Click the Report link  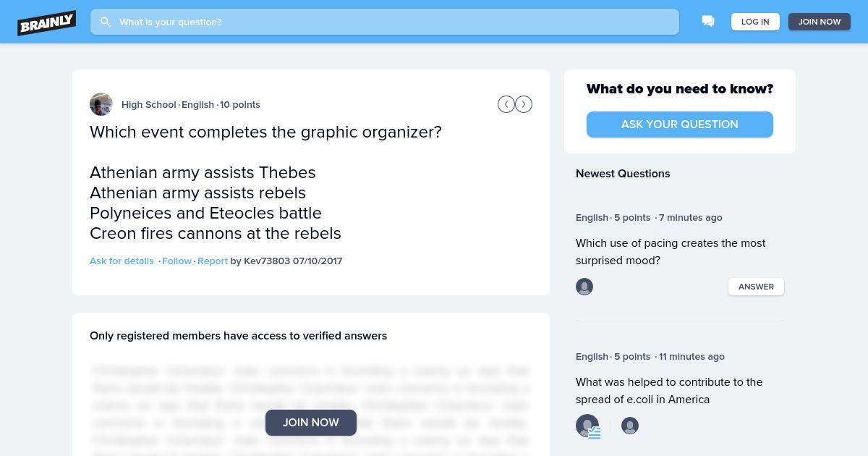click(213, 261)
